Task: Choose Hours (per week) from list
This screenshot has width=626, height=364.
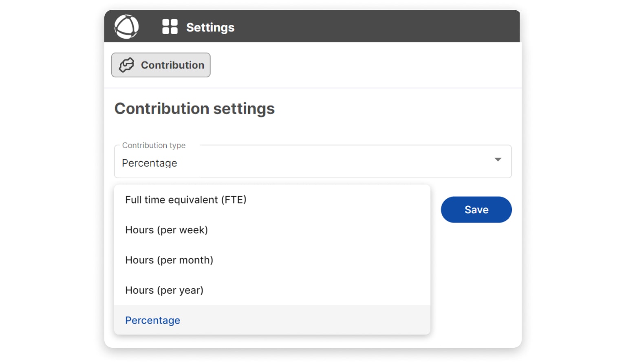Action: pyautogui.click(x=166, y=230)
